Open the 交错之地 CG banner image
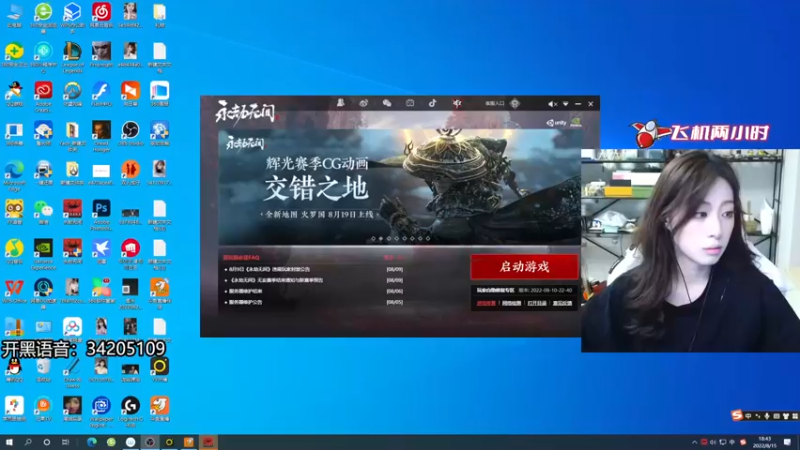 coord(399,187)
